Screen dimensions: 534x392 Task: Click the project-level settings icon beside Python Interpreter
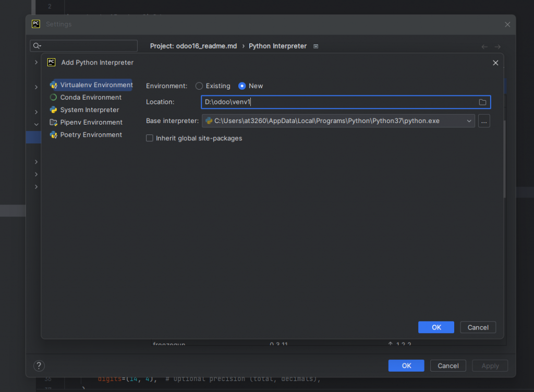(x=315, y=46)
